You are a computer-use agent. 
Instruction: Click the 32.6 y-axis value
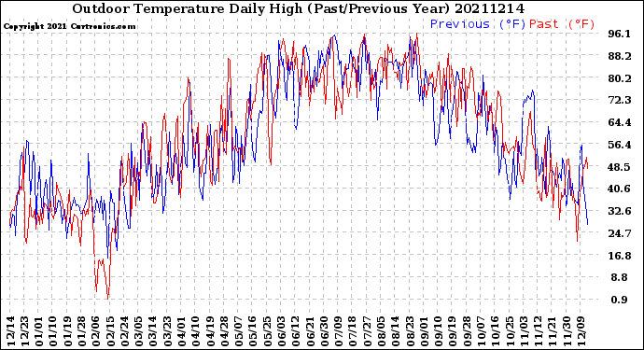pos(620,211)
